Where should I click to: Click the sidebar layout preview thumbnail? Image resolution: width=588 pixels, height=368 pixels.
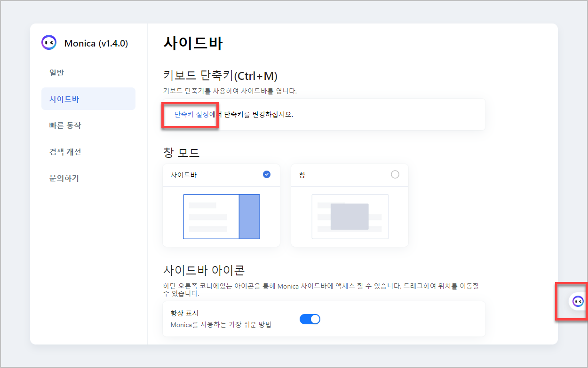point(221,216)
